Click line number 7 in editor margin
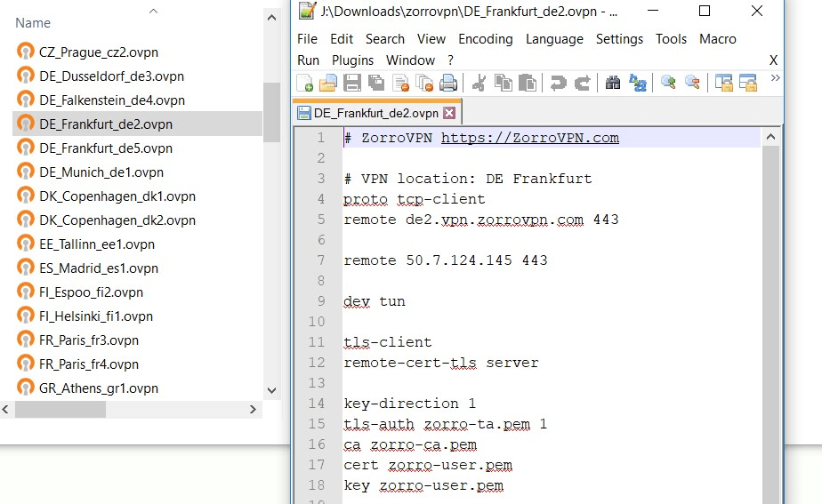The image size is (822, 504). [x=321, y=260]
